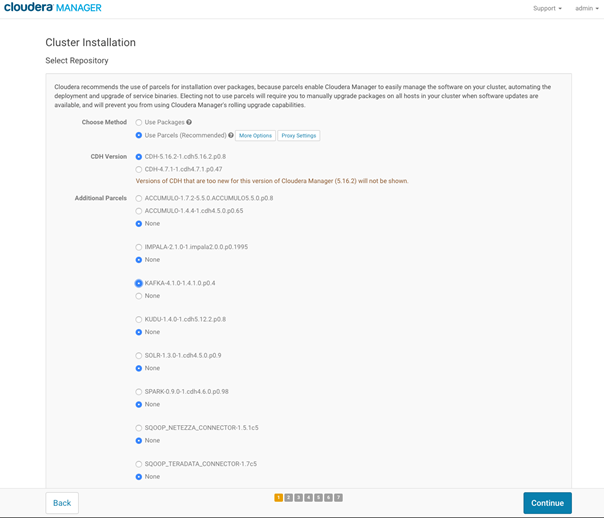
Task: Select the Use Packages radio option
Action: click(x=139, y=122)
